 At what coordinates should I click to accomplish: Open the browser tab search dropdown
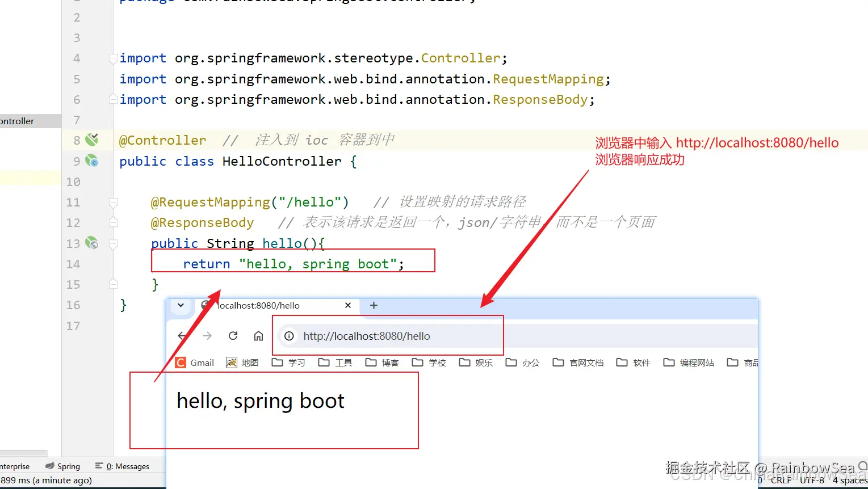pos(181,305)
